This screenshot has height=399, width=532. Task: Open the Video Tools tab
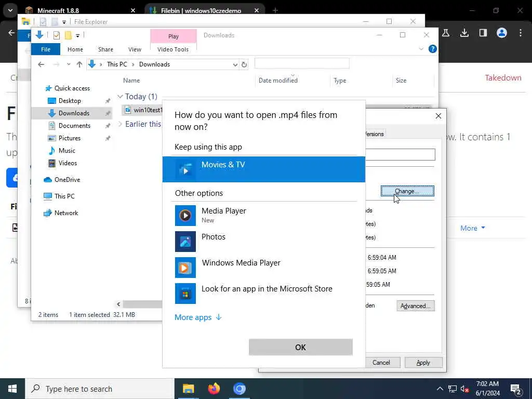pyautogui.click(x=173, y=49)
